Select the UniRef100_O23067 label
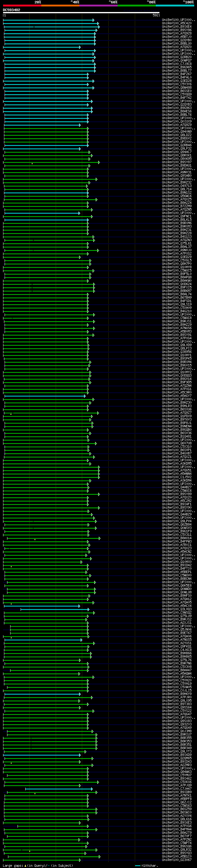197x868 pixels. coord(177,860)
